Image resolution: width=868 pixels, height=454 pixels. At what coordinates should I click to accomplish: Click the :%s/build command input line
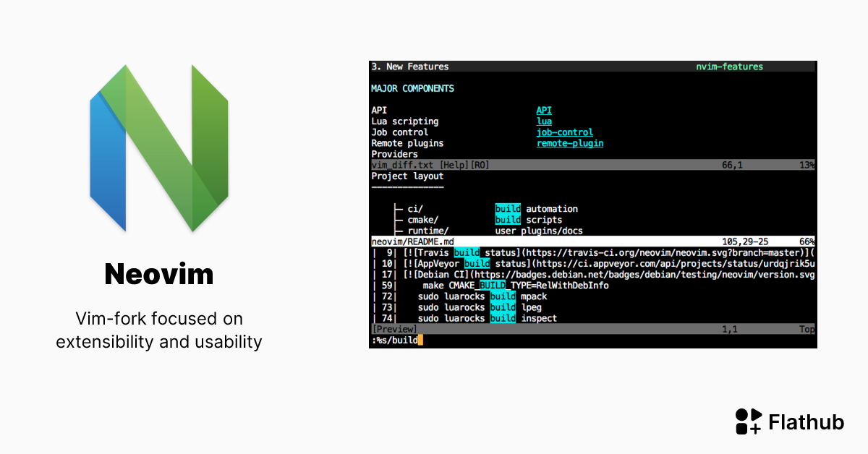(x=394, y=339)
